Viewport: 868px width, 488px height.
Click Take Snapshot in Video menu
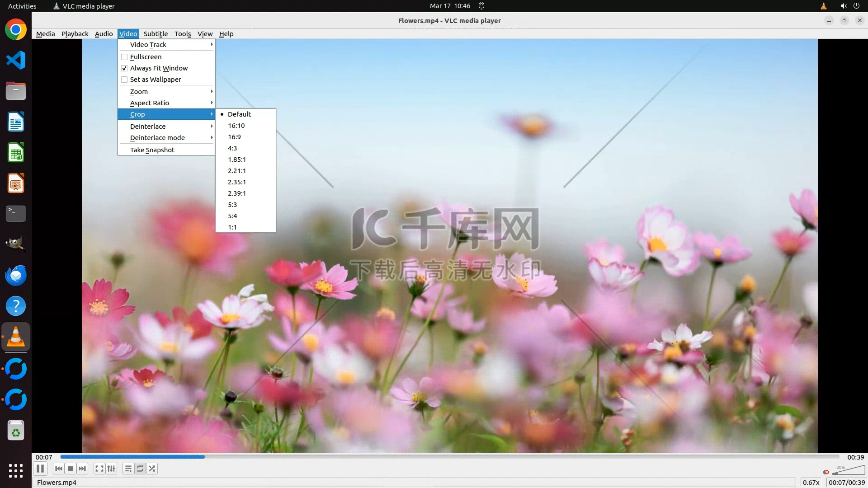click(x=152, y=150)
